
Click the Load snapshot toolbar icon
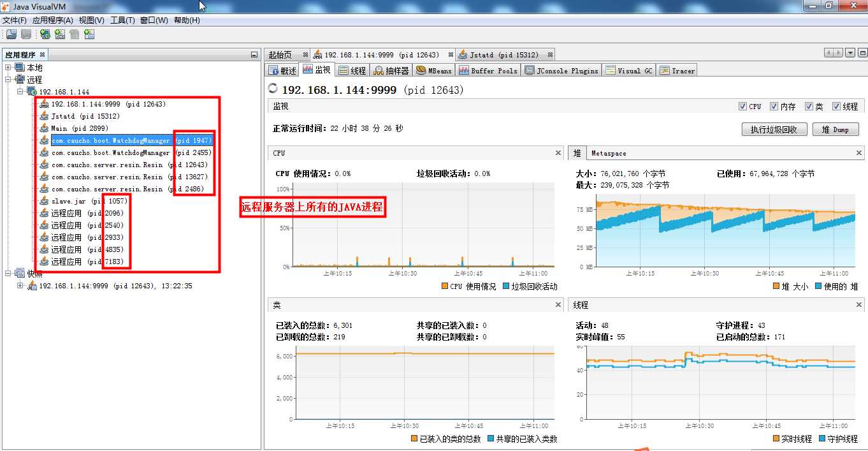pyautogui.click(x=11, y=34)
